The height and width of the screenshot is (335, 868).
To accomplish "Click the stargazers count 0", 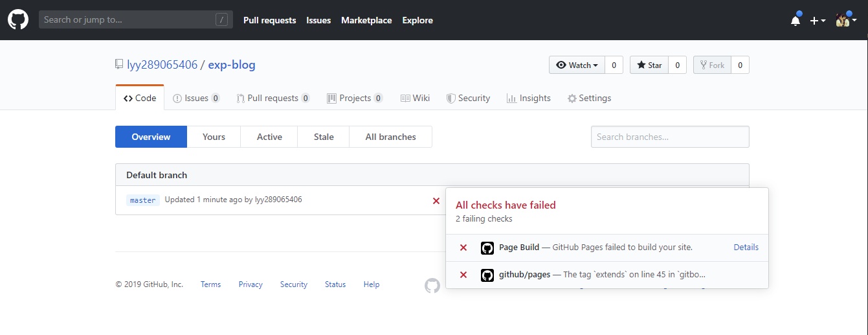I will pyautogui.click(x=677, y=65).
